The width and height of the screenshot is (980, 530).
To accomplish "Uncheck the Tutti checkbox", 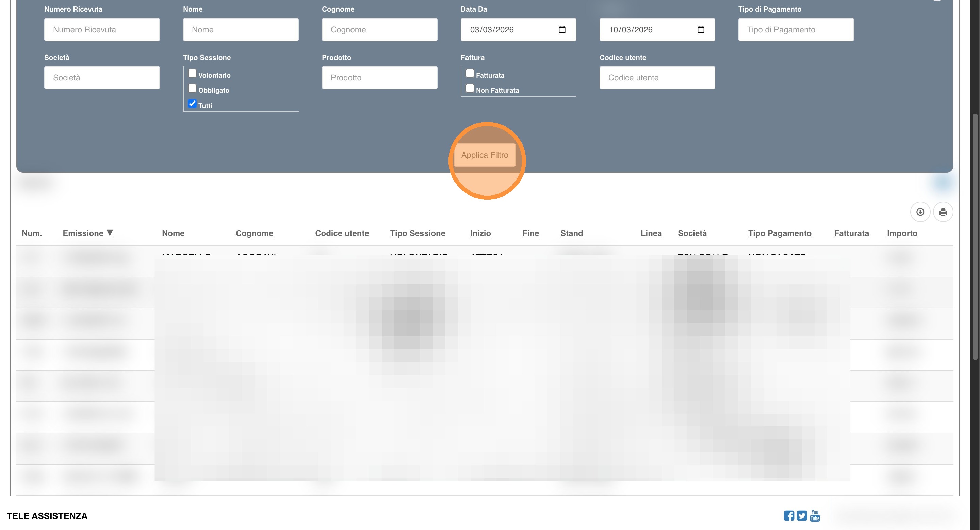I will click(192, 104).
